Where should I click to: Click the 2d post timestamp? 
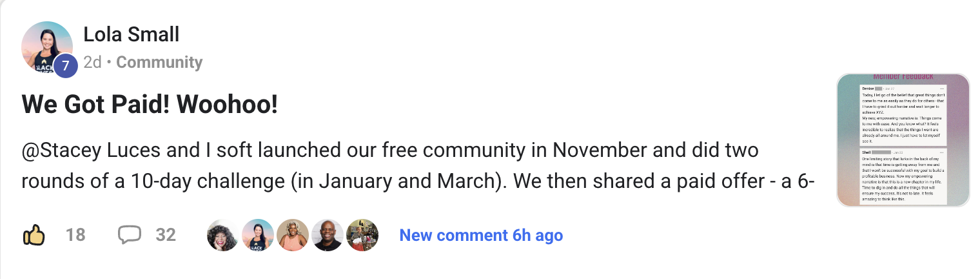coord(93,63)
